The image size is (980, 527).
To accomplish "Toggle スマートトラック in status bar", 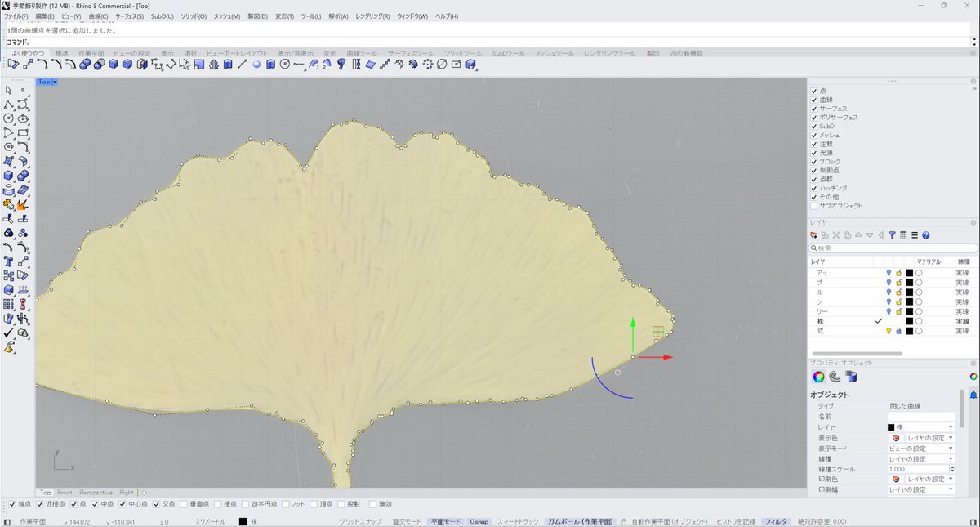I will click(x=518, y=521).
